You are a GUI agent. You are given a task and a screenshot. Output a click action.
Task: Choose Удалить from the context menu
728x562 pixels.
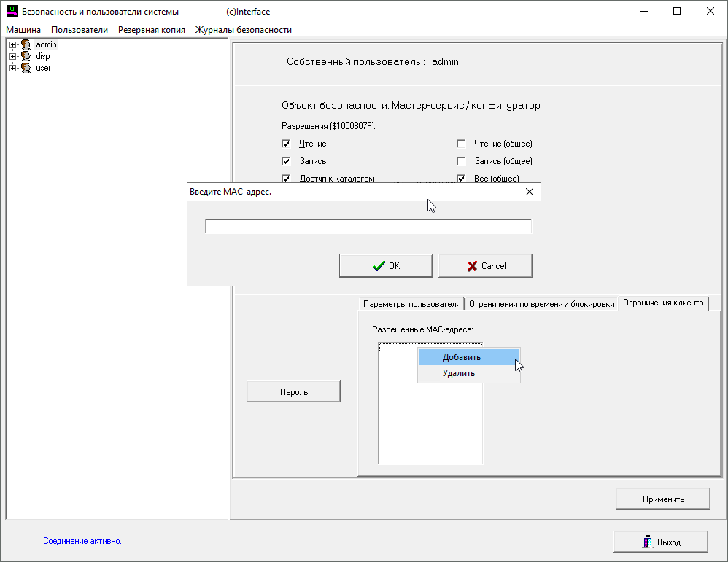(x=459, y=373)
